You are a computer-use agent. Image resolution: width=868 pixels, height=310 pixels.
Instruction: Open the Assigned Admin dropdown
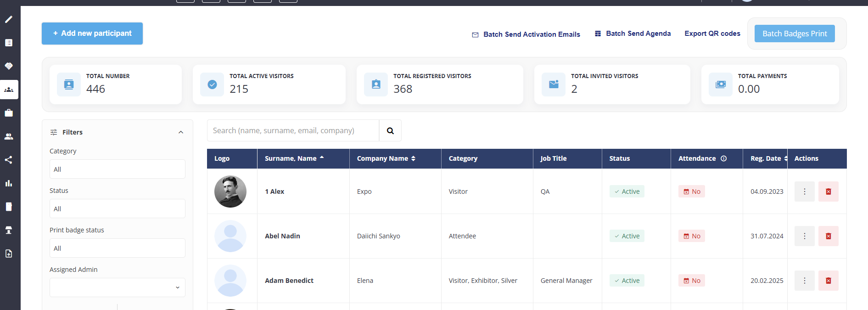click(118, 287)
